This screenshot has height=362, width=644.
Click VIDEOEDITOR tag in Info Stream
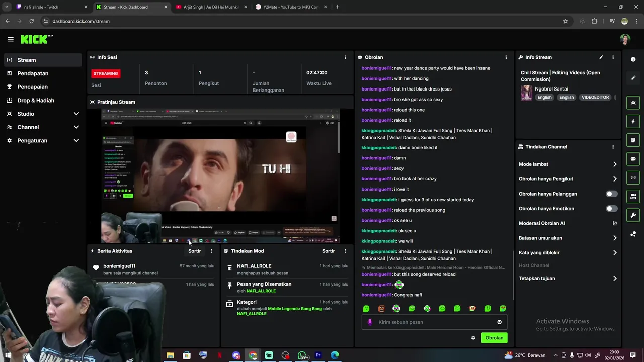pos(595,97)
